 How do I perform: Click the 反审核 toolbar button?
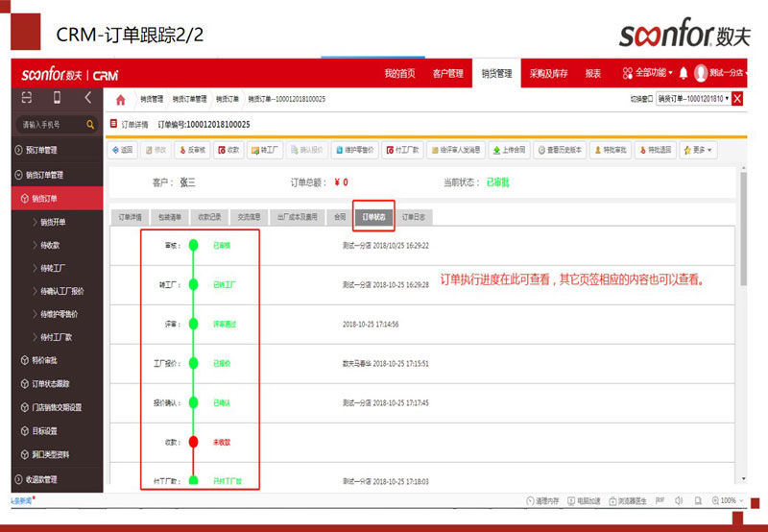pos(192,150)
